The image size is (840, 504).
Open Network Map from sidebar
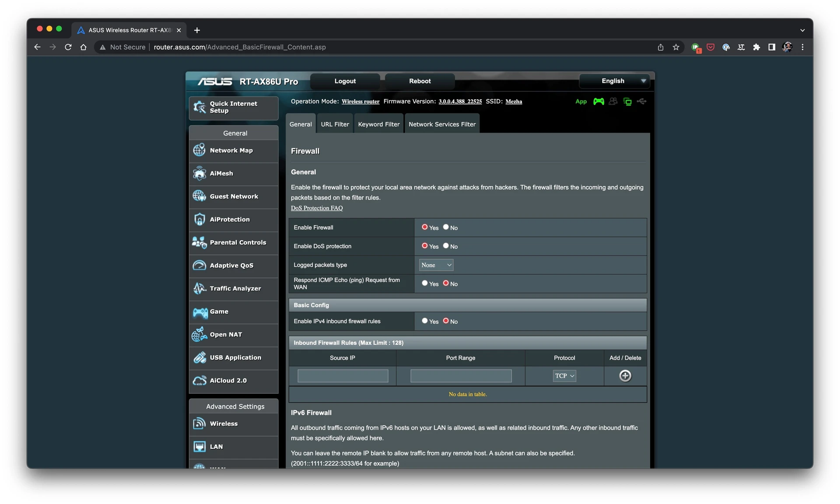click(x=233, y=150)
